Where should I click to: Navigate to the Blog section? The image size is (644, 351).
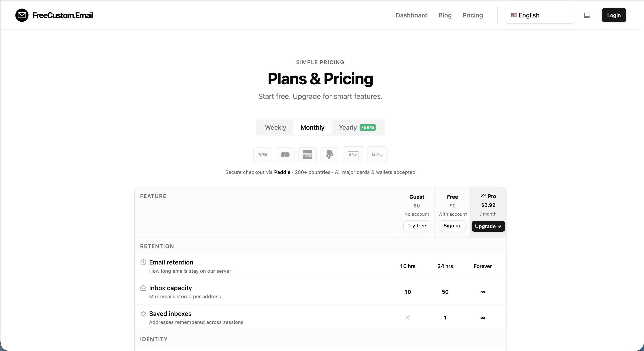[445, 15]
